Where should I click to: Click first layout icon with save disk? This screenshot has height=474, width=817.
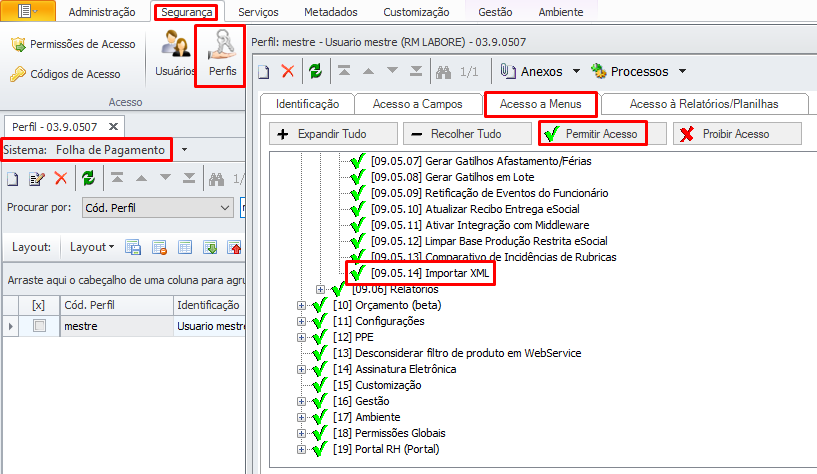(133, 247)
